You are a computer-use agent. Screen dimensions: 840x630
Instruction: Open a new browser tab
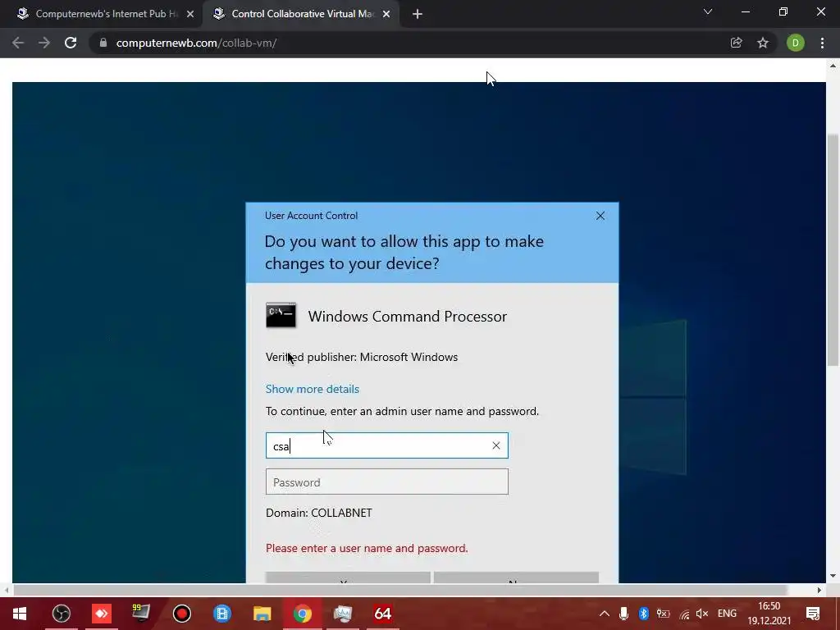418,15
